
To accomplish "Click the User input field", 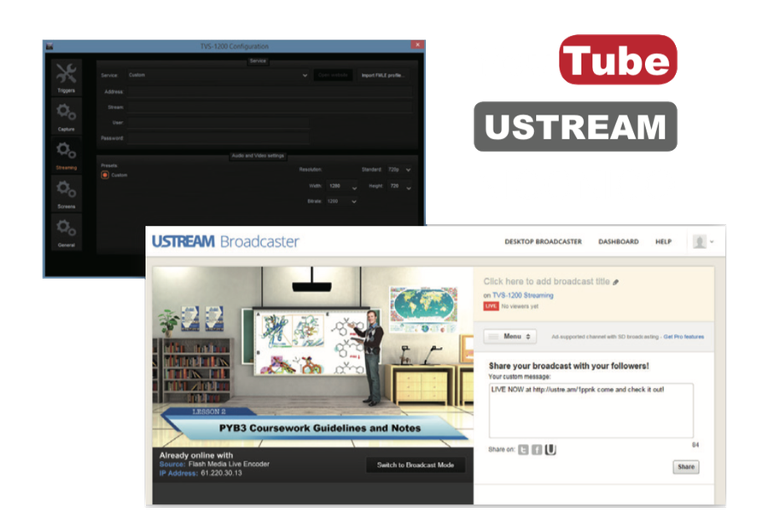I will (218, 123).
